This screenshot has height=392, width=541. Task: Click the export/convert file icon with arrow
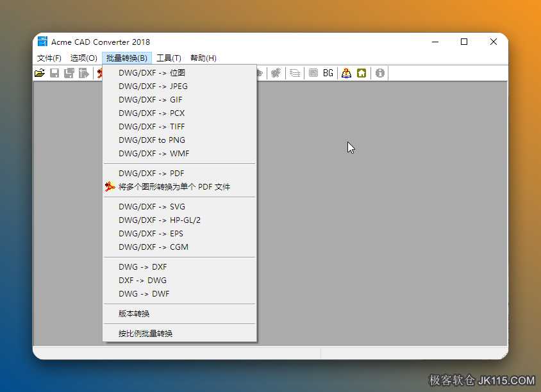tap(83, 73)
